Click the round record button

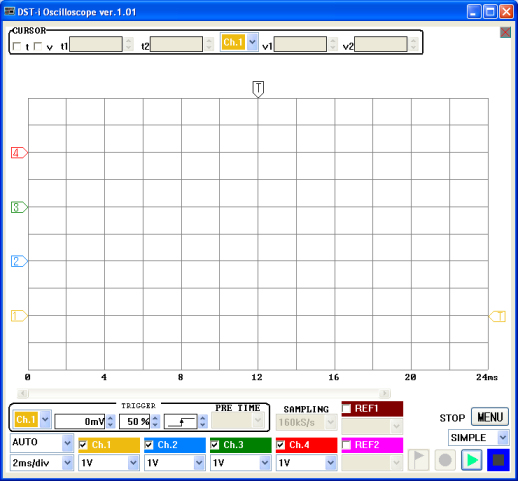pos(445,460)
